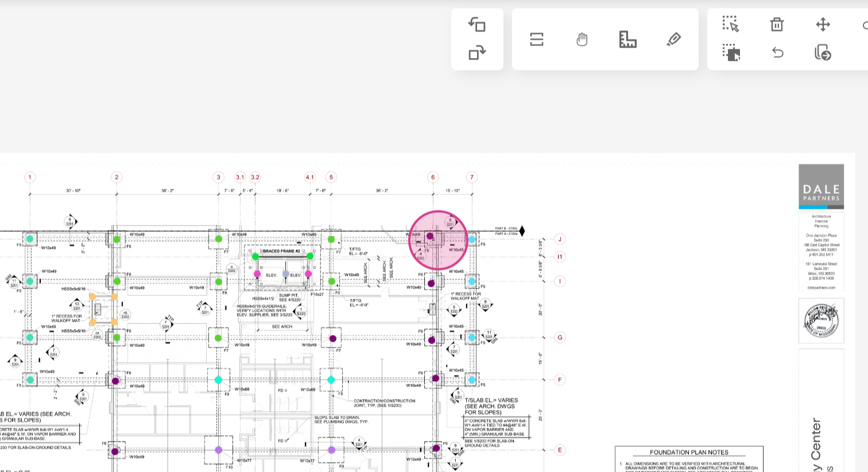
Task: Click the fit-to-width lines icon
Action: point(537,39)
